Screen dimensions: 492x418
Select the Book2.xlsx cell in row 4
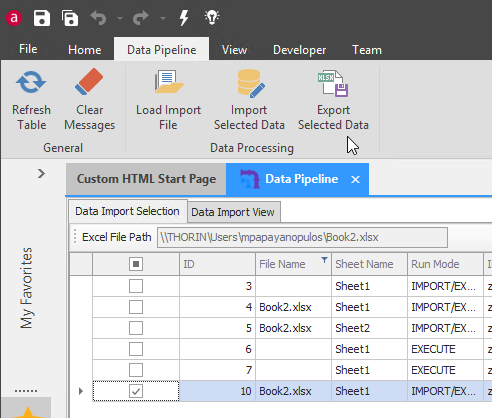[293, 307]
